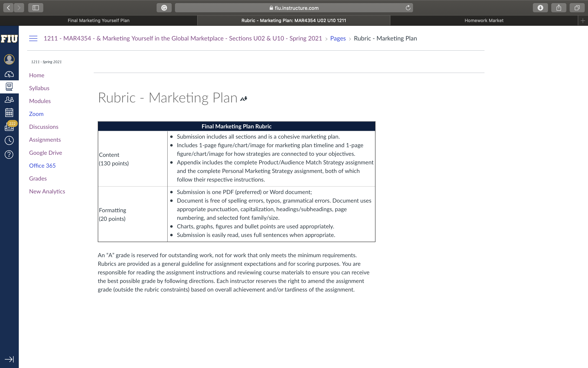This screenshot has height=368, width=588.
Task: Click the browser forward arrow
Action: (x=19, y=8)
